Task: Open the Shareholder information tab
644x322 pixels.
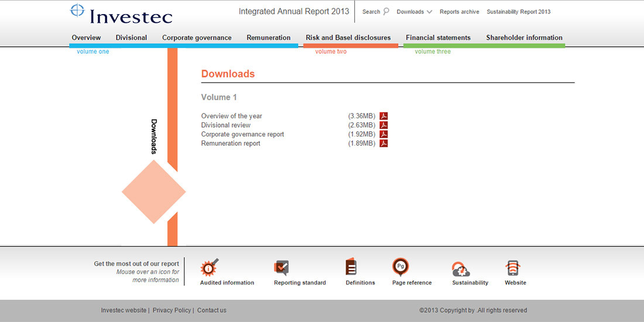Action: pyautogui.click(x=525, y=38)
